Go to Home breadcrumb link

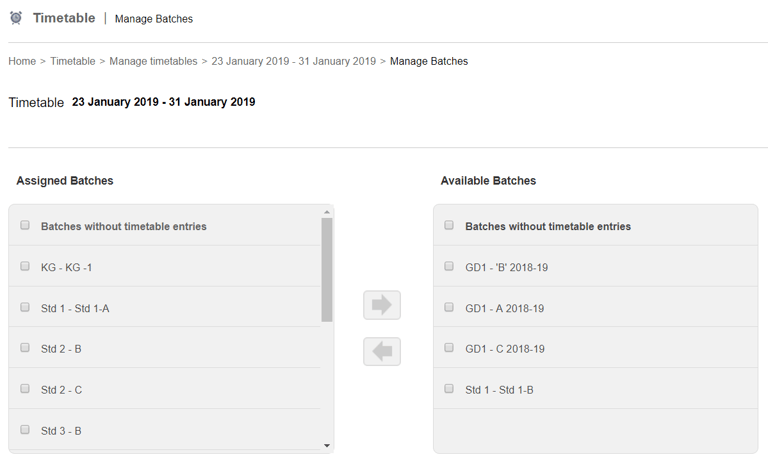[x=22, y=61]
